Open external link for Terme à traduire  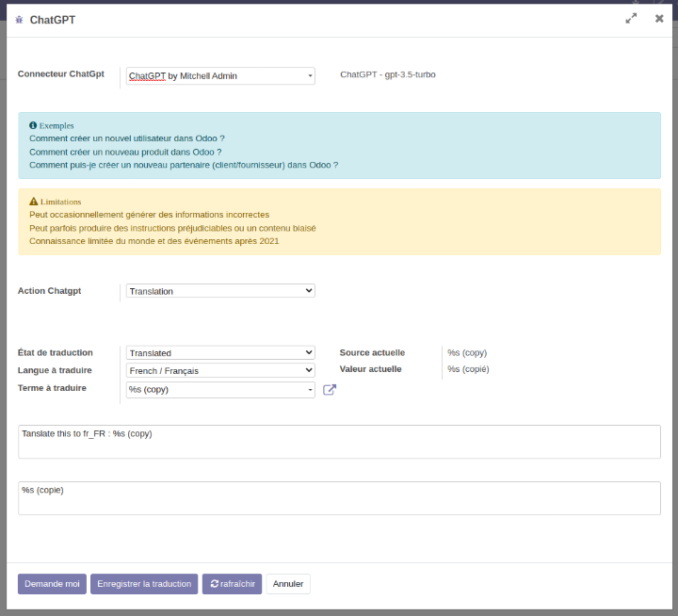330,390
